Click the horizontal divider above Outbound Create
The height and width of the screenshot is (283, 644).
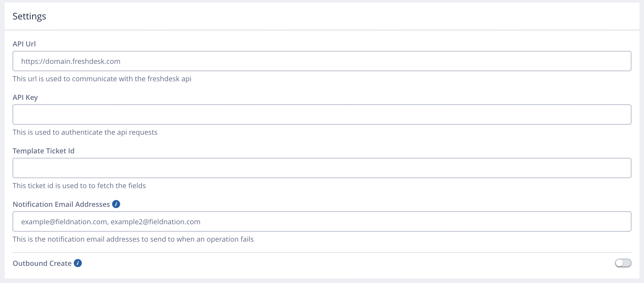[322, 252]
